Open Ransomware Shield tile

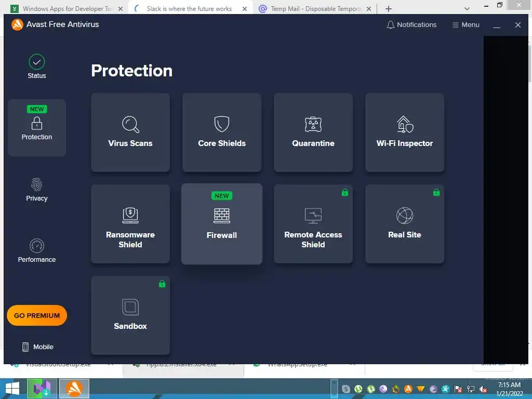click(x=130, y=224)
